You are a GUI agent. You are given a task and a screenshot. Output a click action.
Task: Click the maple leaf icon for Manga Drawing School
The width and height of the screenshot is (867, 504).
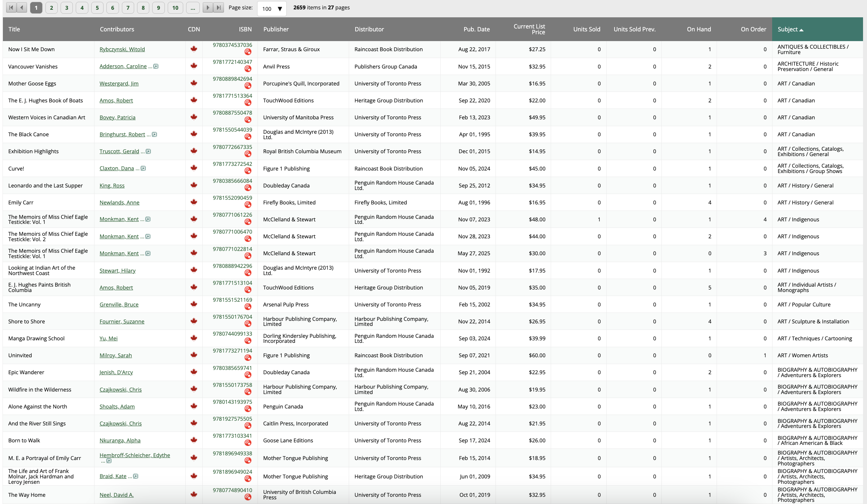(194, 338)
